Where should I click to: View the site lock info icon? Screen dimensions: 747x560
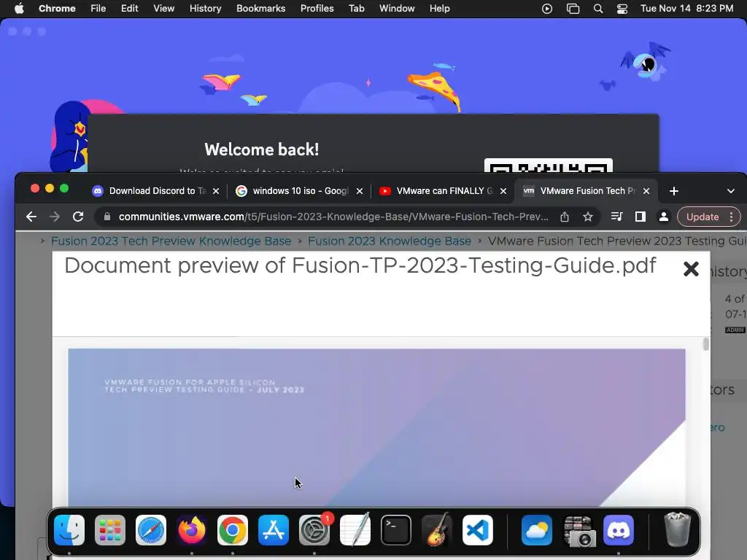(107, 217)
